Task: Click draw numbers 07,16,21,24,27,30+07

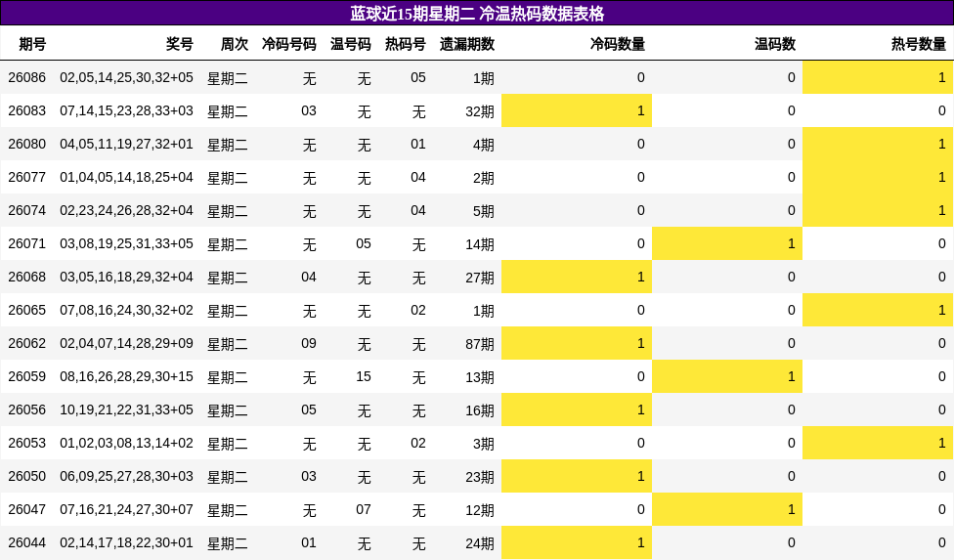Action: 126,509
